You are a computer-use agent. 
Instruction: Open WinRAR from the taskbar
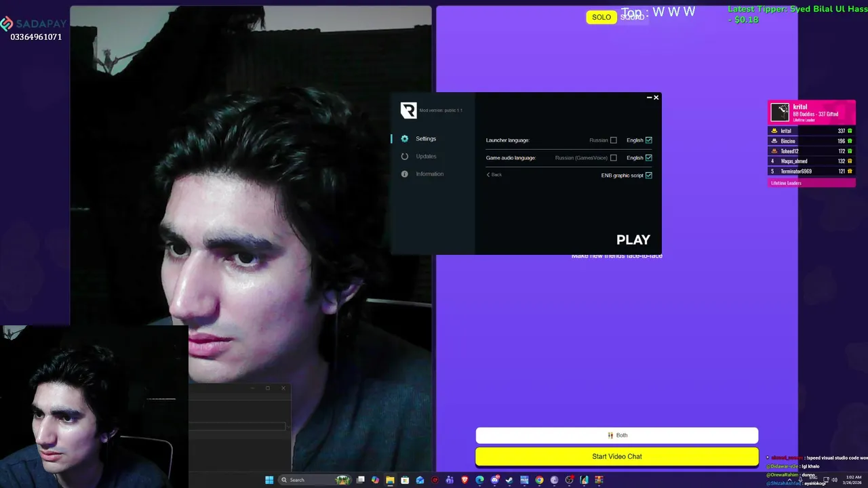coord(599,480)
